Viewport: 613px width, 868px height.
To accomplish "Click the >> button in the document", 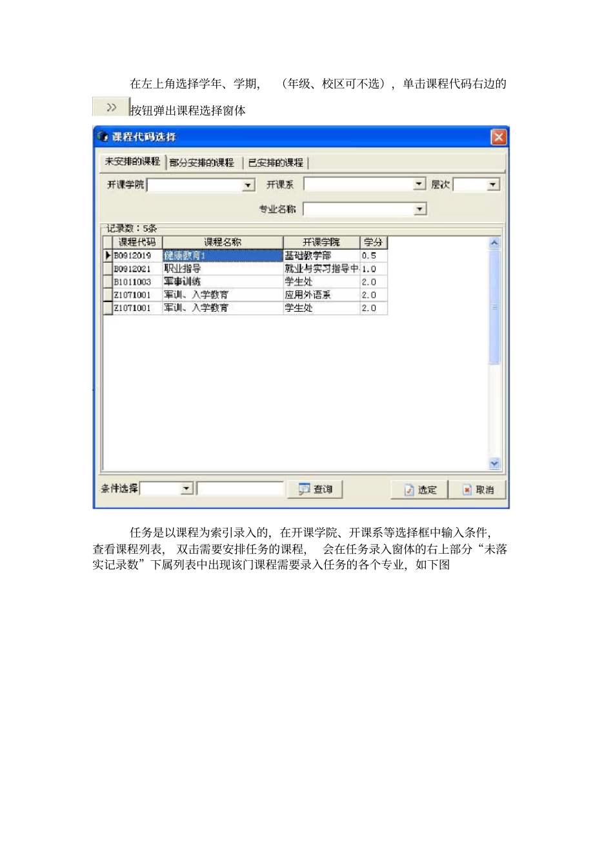I will click(111, 107).
